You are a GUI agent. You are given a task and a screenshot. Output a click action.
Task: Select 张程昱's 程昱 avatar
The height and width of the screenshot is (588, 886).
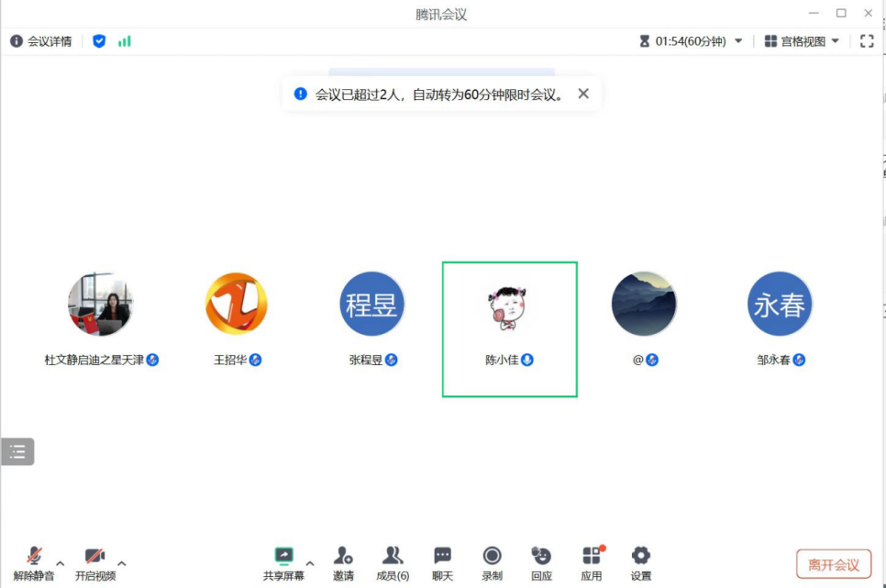[x=371, y=305]
